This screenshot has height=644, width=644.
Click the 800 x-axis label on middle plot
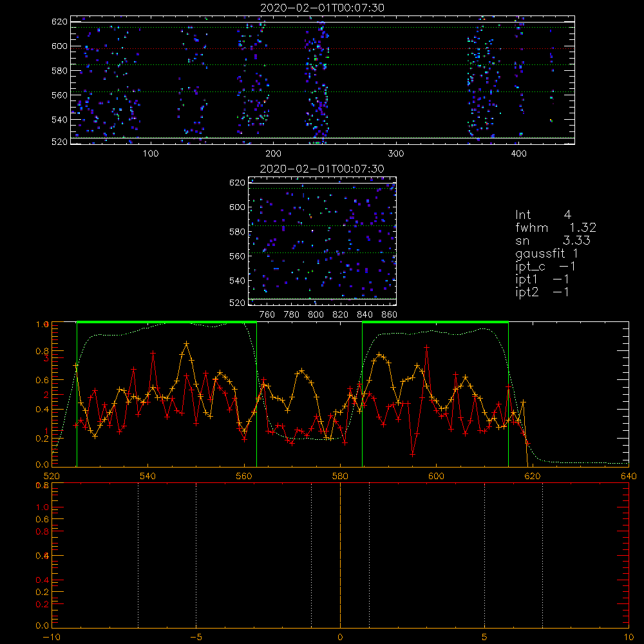(x=316, y=315)
